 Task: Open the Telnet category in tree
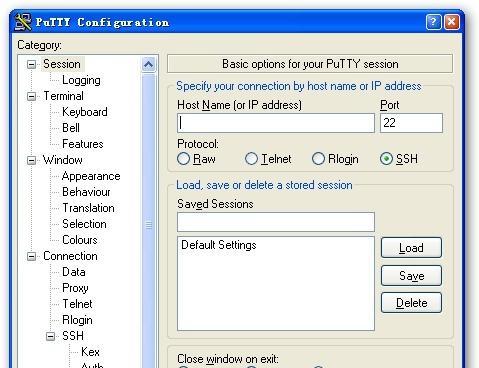(x=77, y=304)
